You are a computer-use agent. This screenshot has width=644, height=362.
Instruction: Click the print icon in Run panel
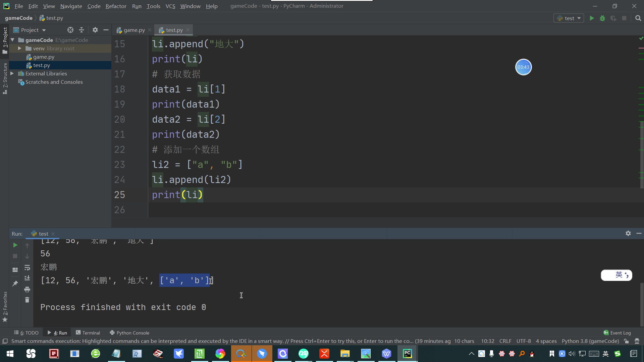point(27,289)
